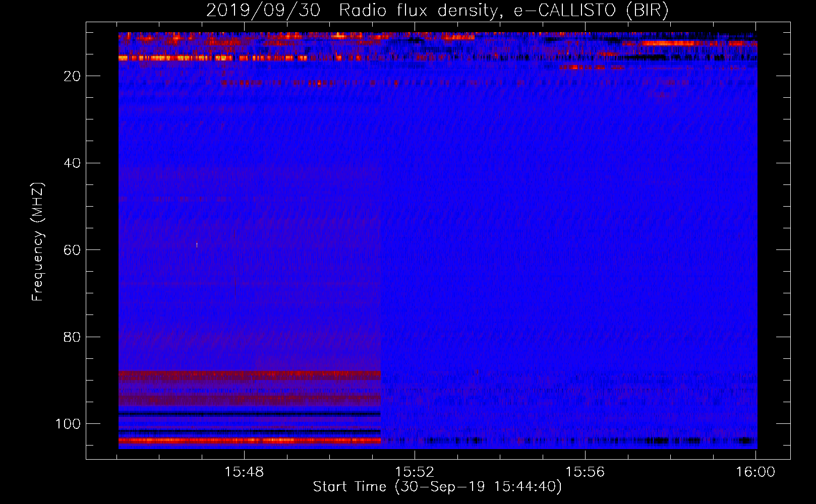Click the 15:48 time tick label
Screen dimensions: 816x504
tap(244, 472)
